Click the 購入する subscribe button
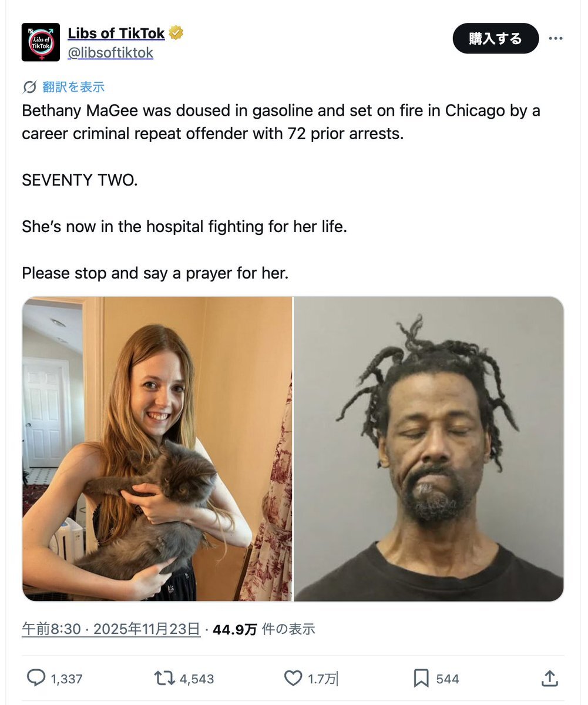Screen dimensions: 588x705 pyautogui.click(x=495, y=39)
